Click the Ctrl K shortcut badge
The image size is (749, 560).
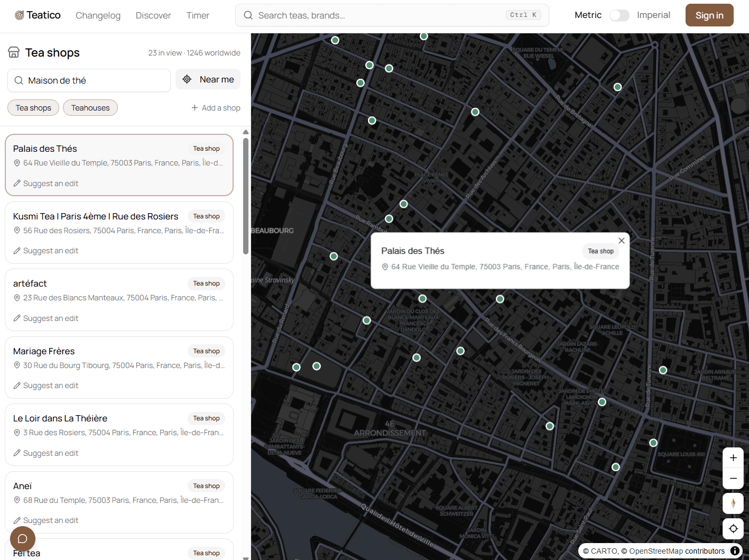pos(523,15)
